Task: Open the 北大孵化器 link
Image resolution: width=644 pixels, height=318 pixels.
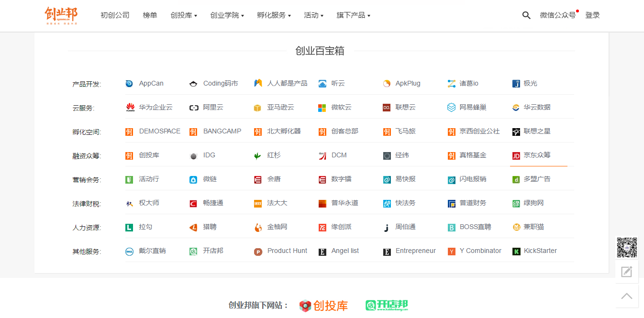Action: (x=284, y=131)
